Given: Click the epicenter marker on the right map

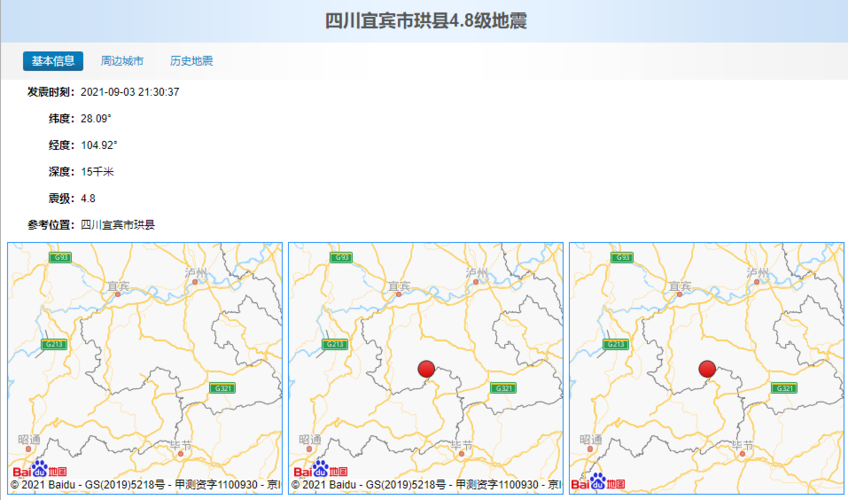Looking at the screenshot, I should coord(707,369).
